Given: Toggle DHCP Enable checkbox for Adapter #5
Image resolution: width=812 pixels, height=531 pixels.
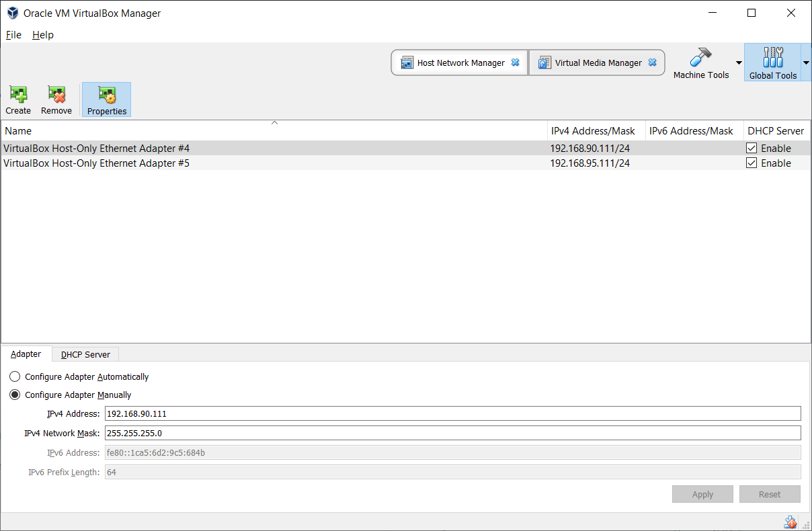Looking at the screenshot, I should tap(752, 163).
